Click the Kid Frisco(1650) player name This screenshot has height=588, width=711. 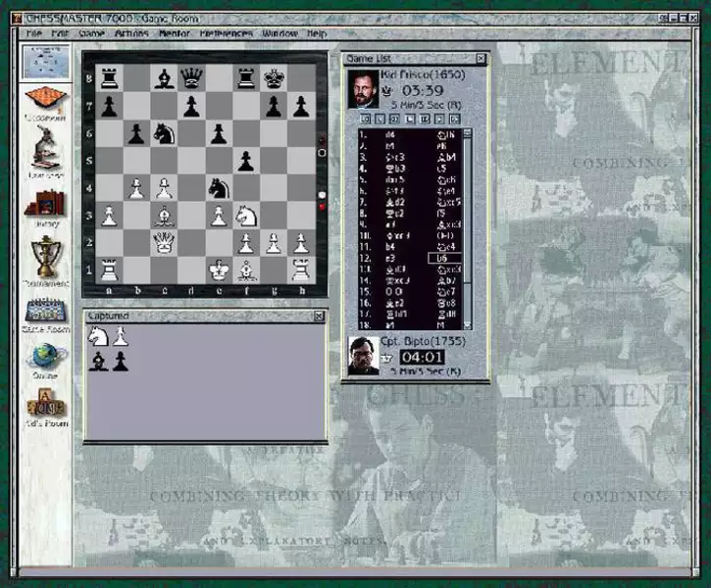[x=423, y=74]
